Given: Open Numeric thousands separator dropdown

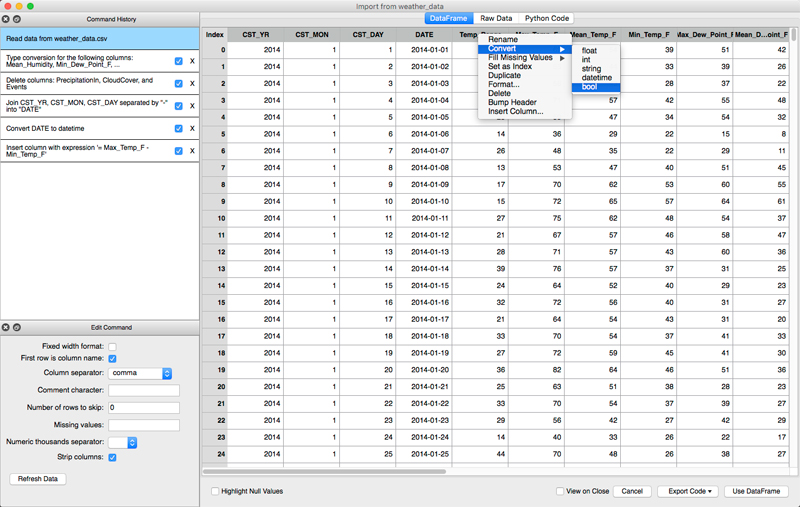Looking at the screenshot, I should coord(122,442).
